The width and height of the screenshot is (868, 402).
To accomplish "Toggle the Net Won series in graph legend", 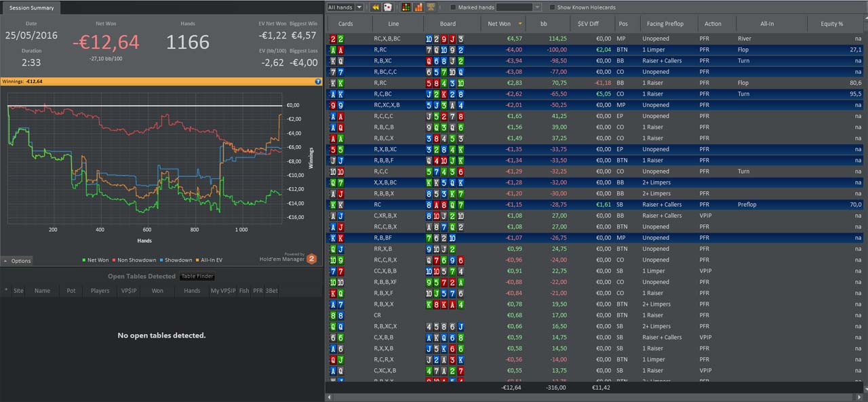I will point(95,260).
